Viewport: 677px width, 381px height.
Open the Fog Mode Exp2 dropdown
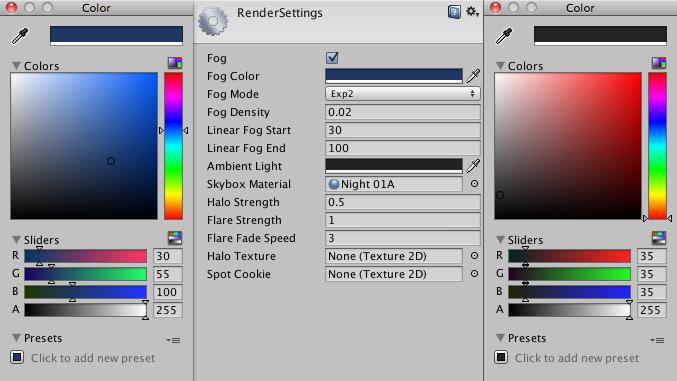point(402,94)
